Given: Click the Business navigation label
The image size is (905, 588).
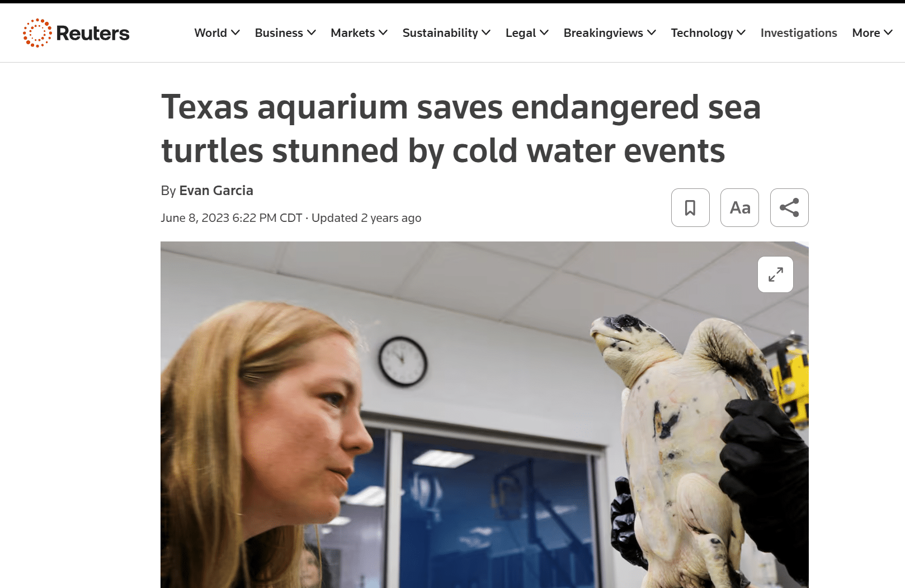Looking at the screenshot, I should pyautogui.click(x=279, y=33).
